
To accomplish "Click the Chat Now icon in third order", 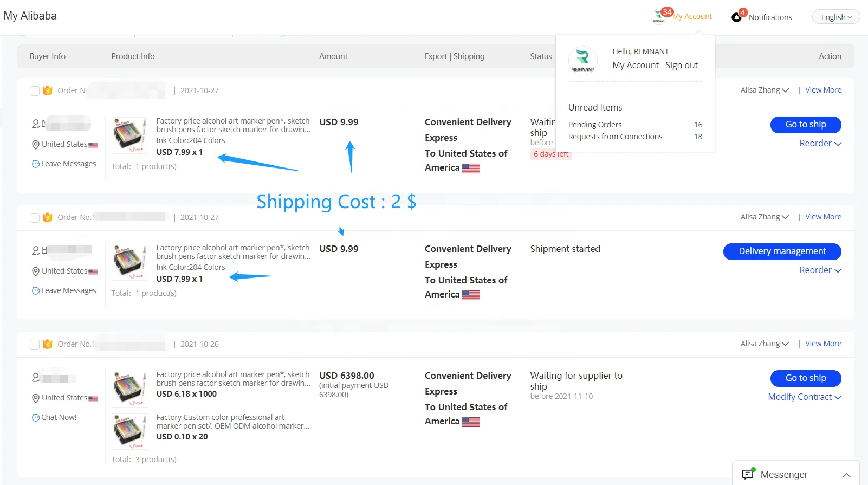I will tap(36, 418).
